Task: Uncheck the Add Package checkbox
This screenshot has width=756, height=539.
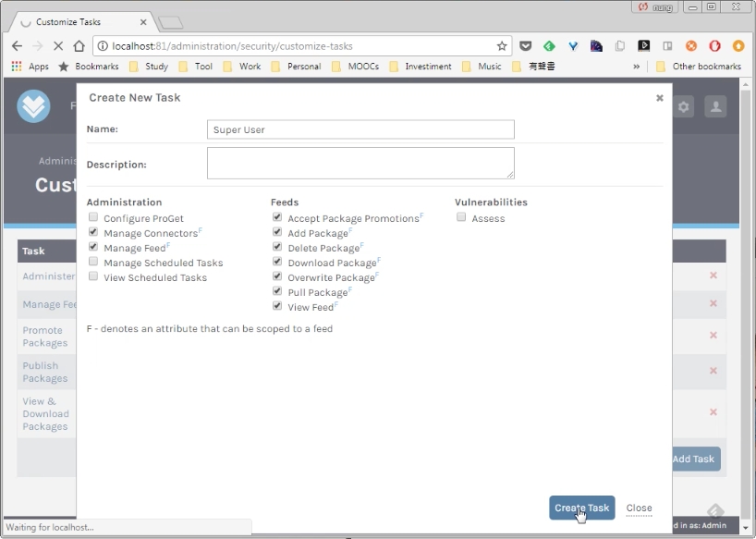Action: pyautogui.click(x=277, y=232)
